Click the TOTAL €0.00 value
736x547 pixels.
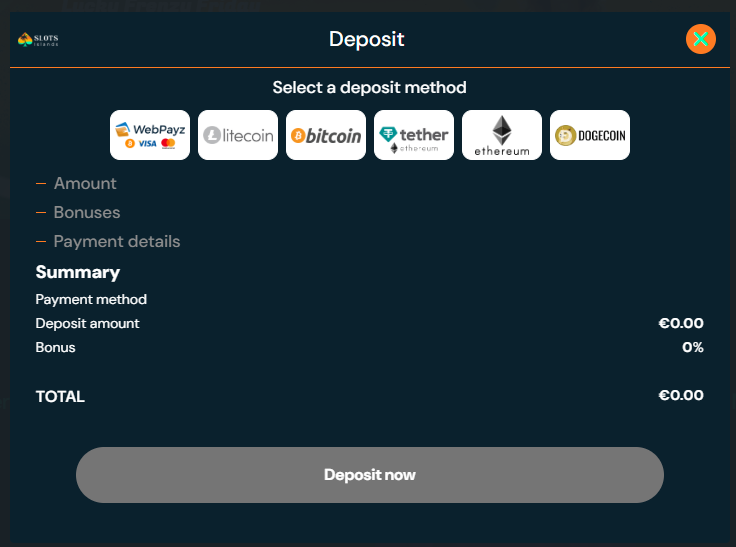(680, 395)
